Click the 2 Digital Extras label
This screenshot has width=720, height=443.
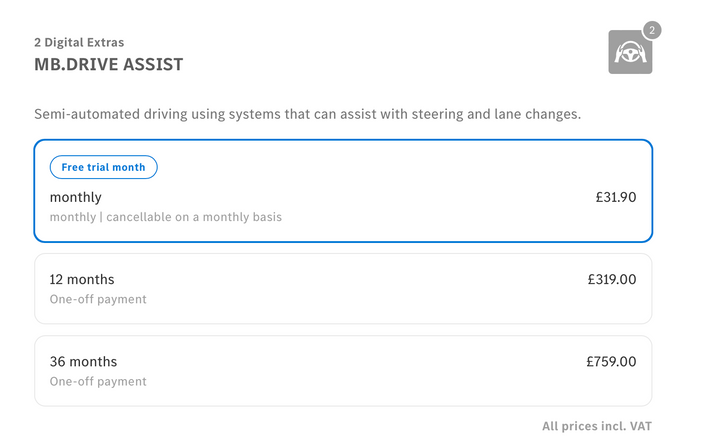coord(77,43)
